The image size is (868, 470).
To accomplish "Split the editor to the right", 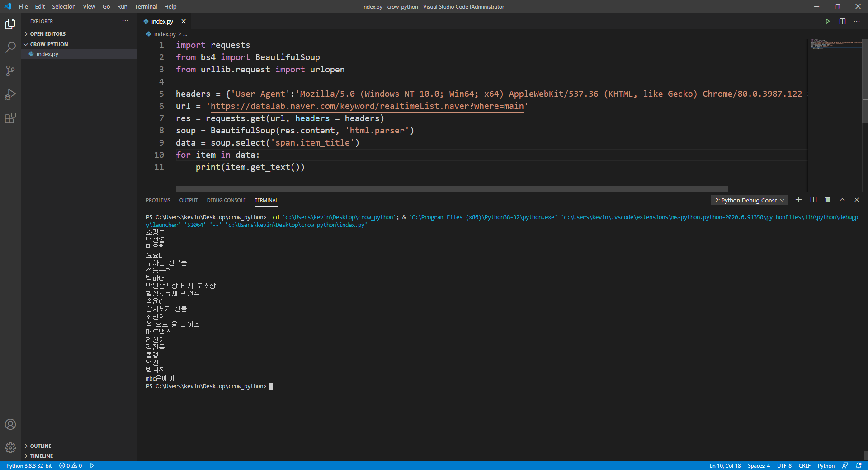I will 842,21.
